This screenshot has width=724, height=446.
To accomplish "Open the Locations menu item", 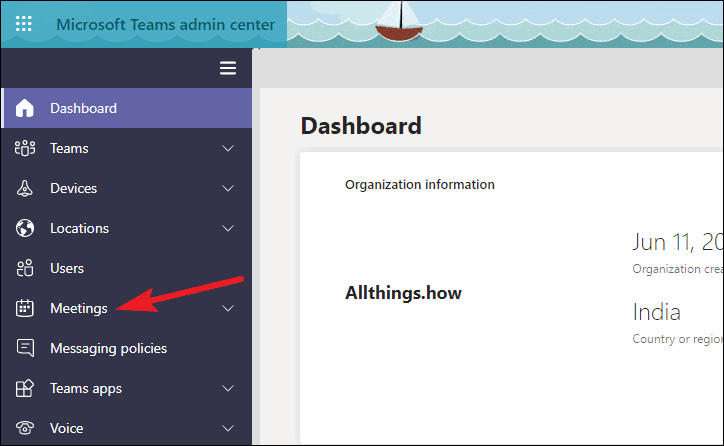I will click(127, 228).
